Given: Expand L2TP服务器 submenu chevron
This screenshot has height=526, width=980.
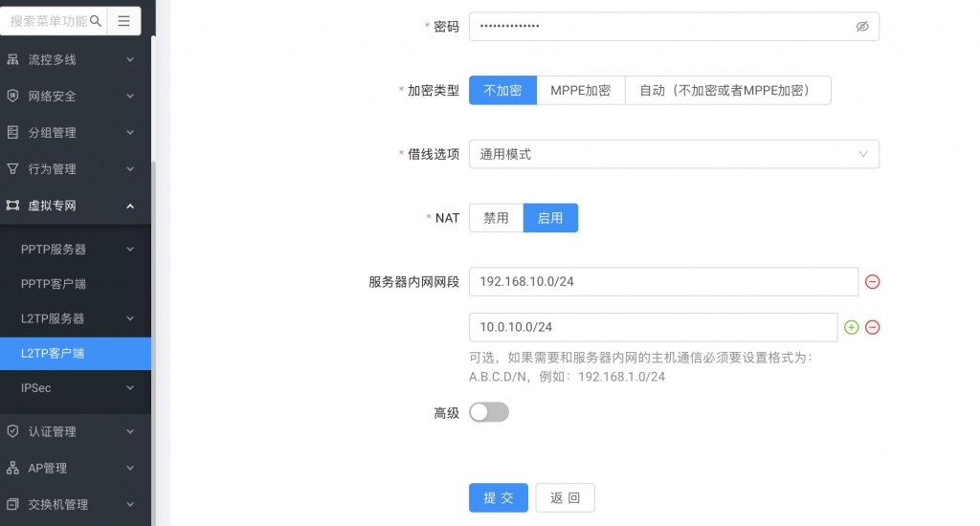Looking at the screenshot, I should pos(130,318).
